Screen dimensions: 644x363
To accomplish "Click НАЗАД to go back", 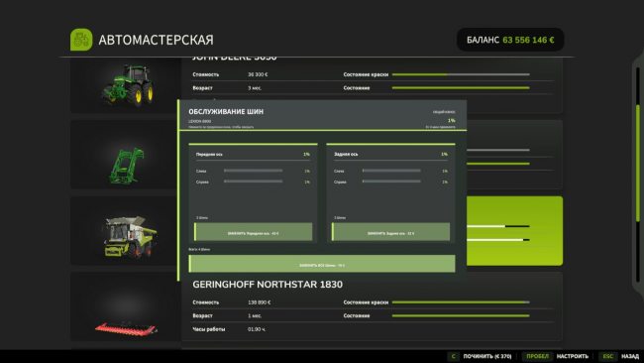I will (x=629, y=356).
